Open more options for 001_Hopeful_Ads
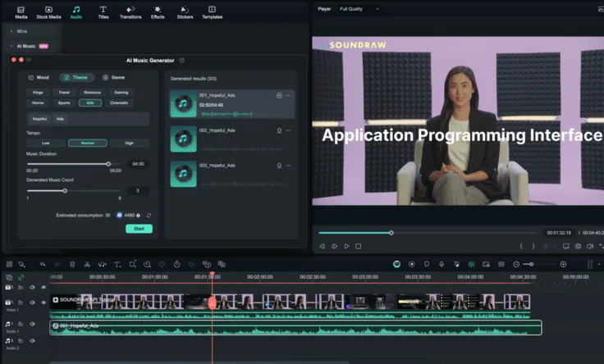The width and height of the screenshot is (604, 364). click(288, 95)
